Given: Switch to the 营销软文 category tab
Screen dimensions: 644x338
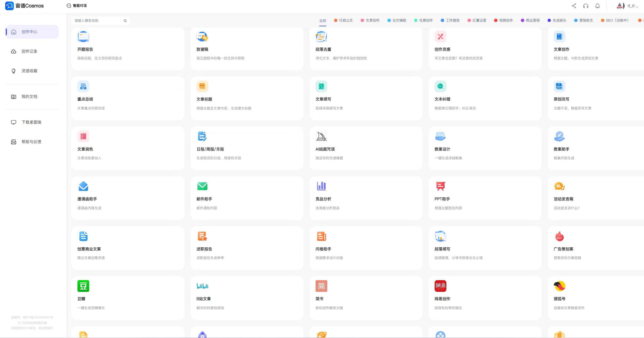Looking at the screenshot, I should click(583, 20).
